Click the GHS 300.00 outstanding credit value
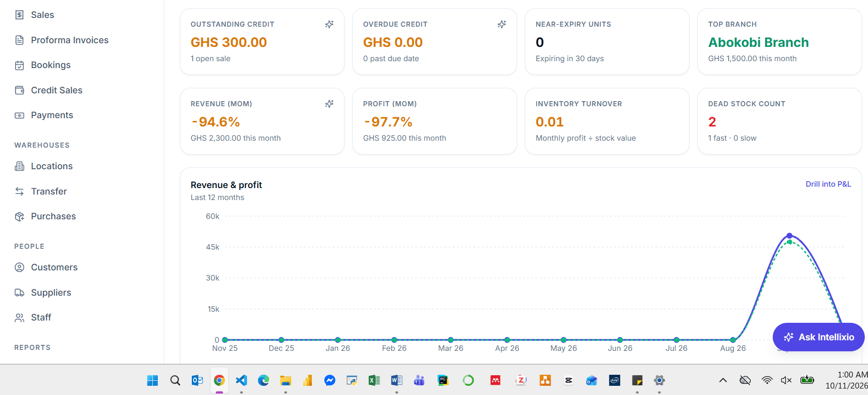 point(229,42)
